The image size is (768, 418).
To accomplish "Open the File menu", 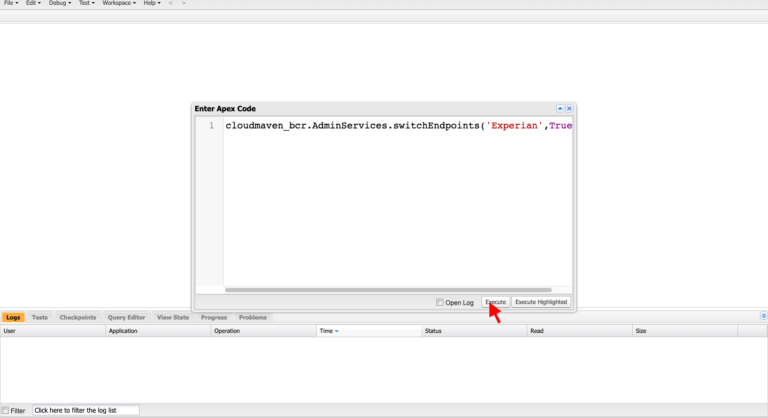I will (11, 3).
